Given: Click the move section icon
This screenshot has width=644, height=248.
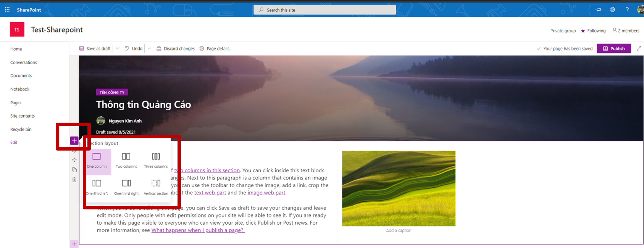Looking at the screenshot, I should 74,160.
